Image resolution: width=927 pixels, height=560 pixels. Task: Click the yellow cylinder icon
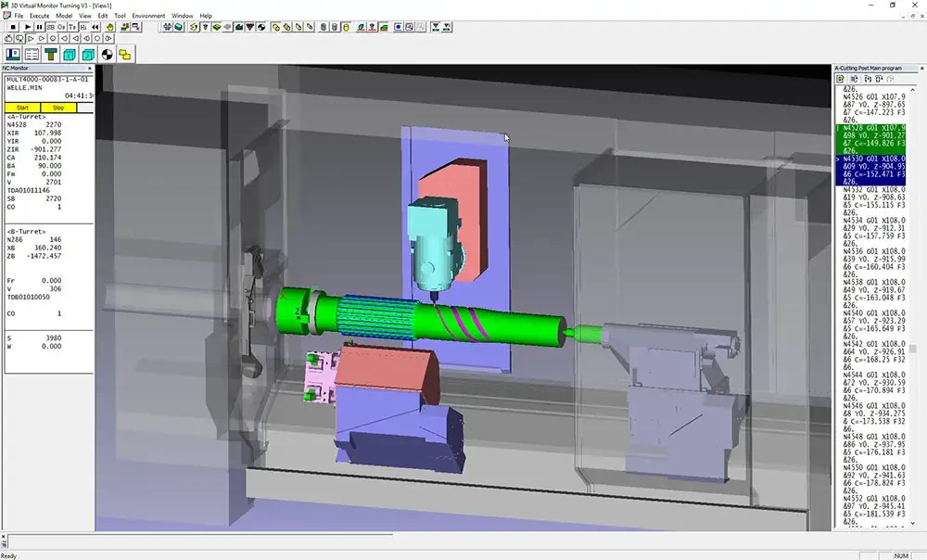(347, 27)
